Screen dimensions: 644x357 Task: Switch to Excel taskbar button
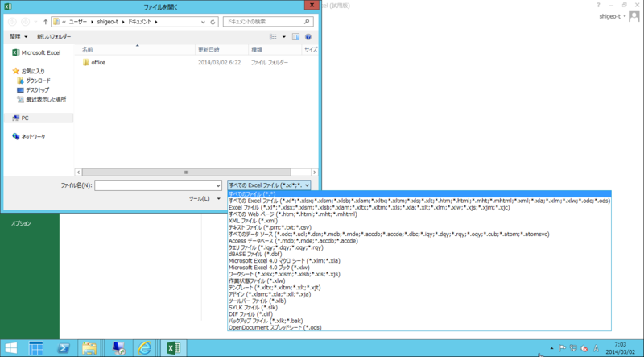click(x=173, y=348)
